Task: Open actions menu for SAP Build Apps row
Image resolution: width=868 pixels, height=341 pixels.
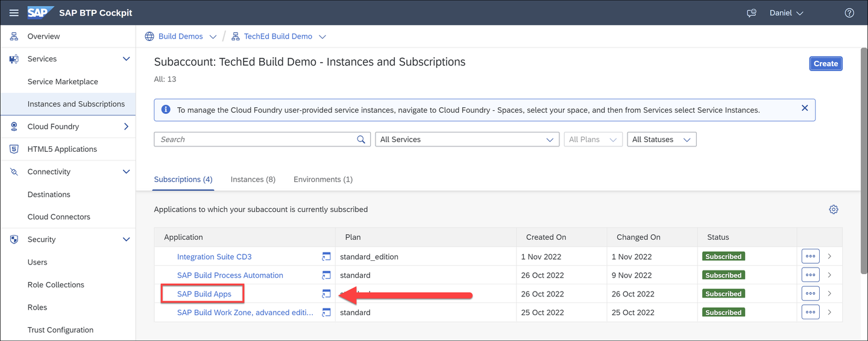Action: pyautogui.click(x=810, y=293)
